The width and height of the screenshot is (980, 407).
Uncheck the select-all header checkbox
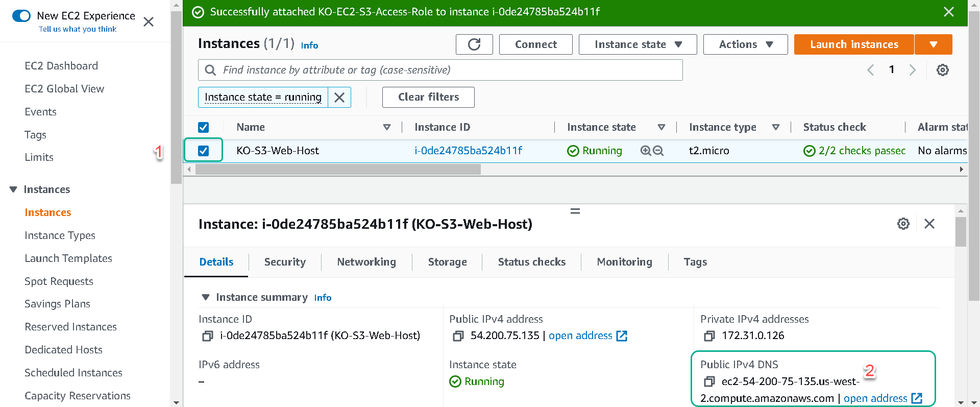pos(203,127)
